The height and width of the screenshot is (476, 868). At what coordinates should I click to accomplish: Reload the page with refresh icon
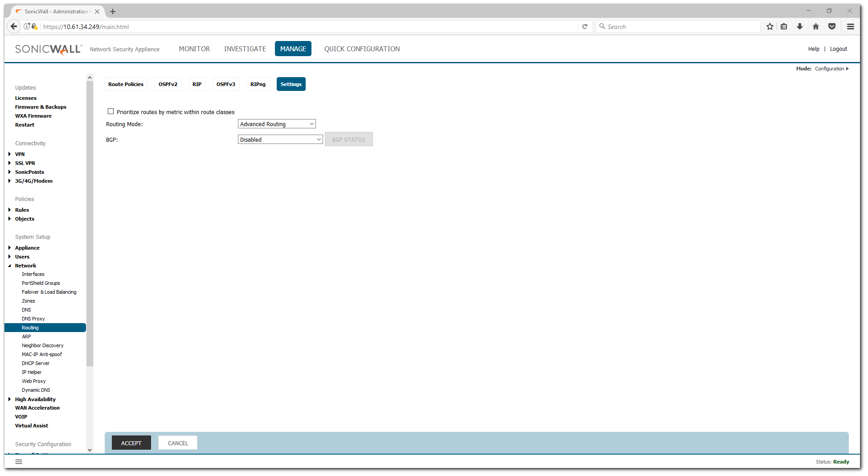[585, 27]
